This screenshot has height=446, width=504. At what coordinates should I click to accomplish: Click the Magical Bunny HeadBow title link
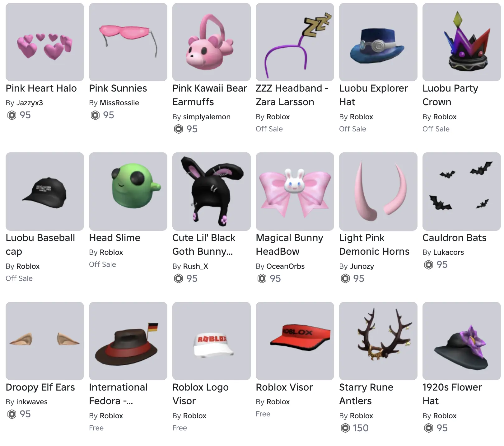(x=289, y=244)
